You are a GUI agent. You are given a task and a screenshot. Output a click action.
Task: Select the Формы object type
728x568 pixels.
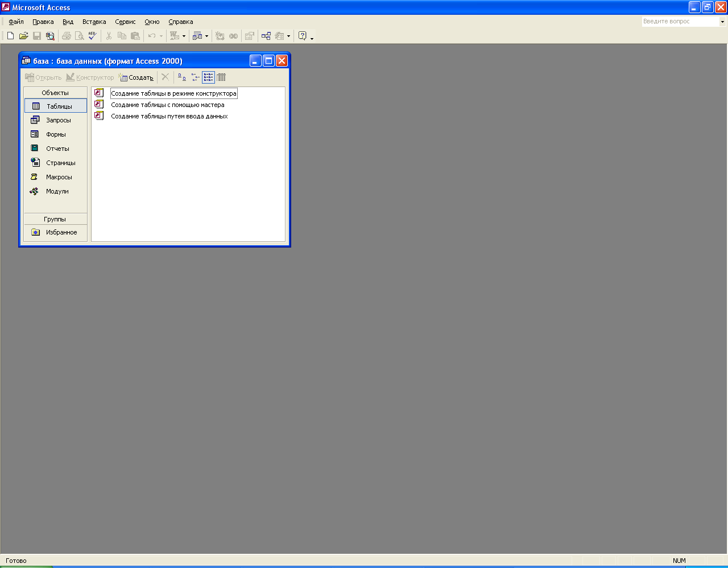click(x=56, y=134)
